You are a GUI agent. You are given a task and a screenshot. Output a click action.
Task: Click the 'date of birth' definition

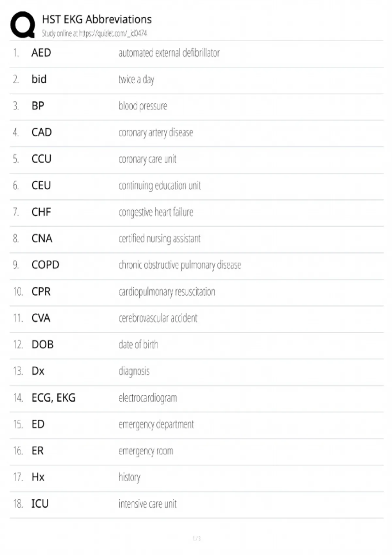[138, 344]
